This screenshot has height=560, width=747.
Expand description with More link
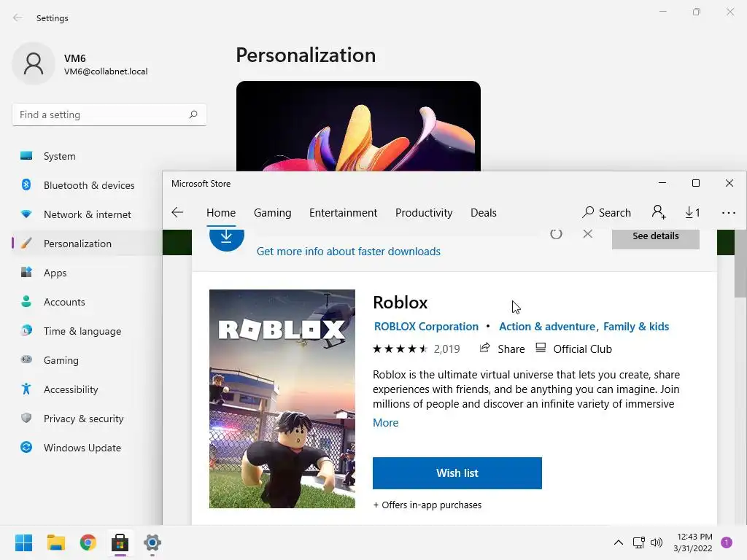[x=385, y=423]
